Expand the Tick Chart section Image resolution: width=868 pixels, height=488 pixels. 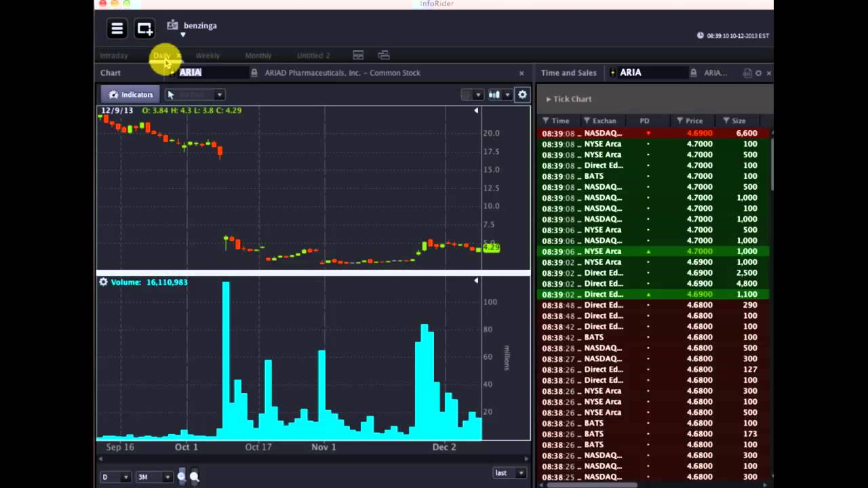569,99
